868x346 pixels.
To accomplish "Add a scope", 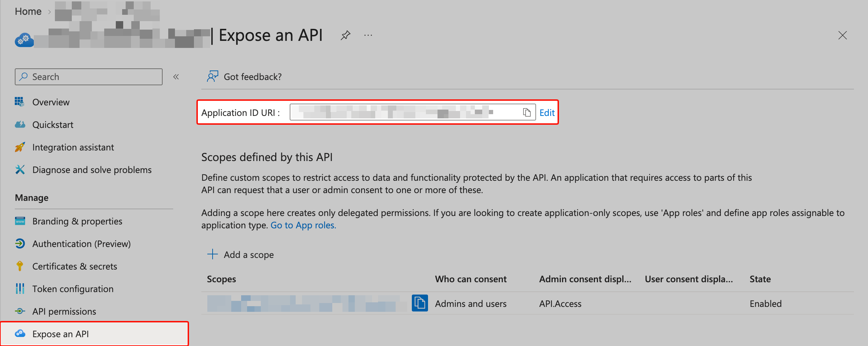I will 240,255.
